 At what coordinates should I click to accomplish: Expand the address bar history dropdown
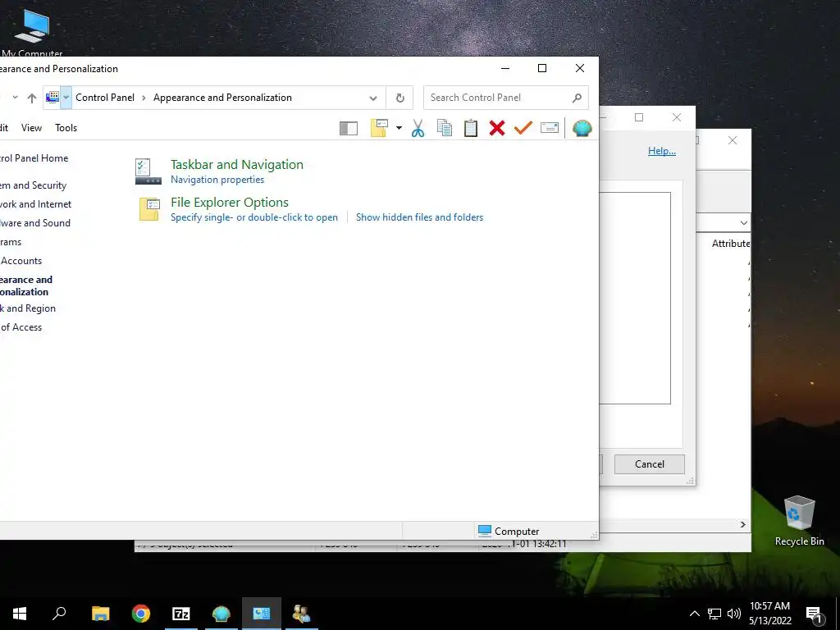coord(373,98)
